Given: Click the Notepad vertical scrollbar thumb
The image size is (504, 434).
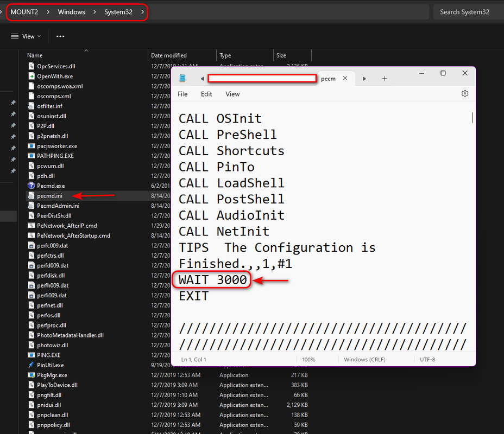Looking at the screenshot, I should 472,118.
